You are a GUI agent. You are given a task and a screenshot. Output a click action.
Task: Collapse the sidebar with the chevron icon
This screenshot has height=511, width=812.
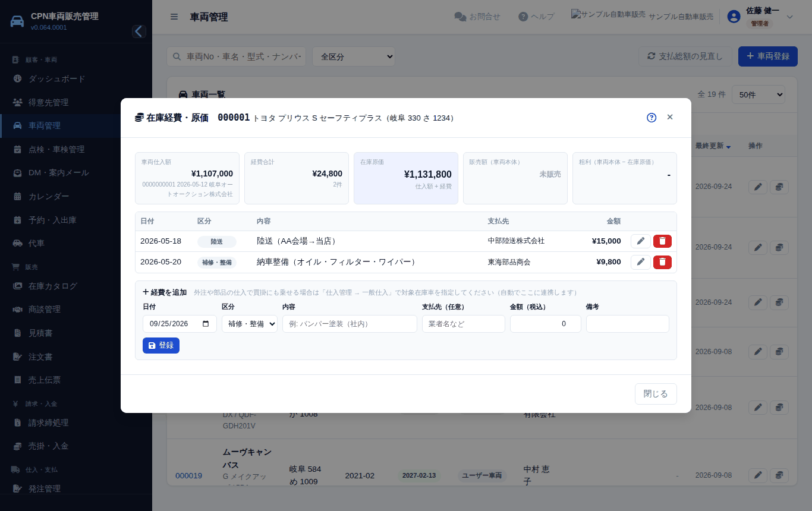click(139, 31)
